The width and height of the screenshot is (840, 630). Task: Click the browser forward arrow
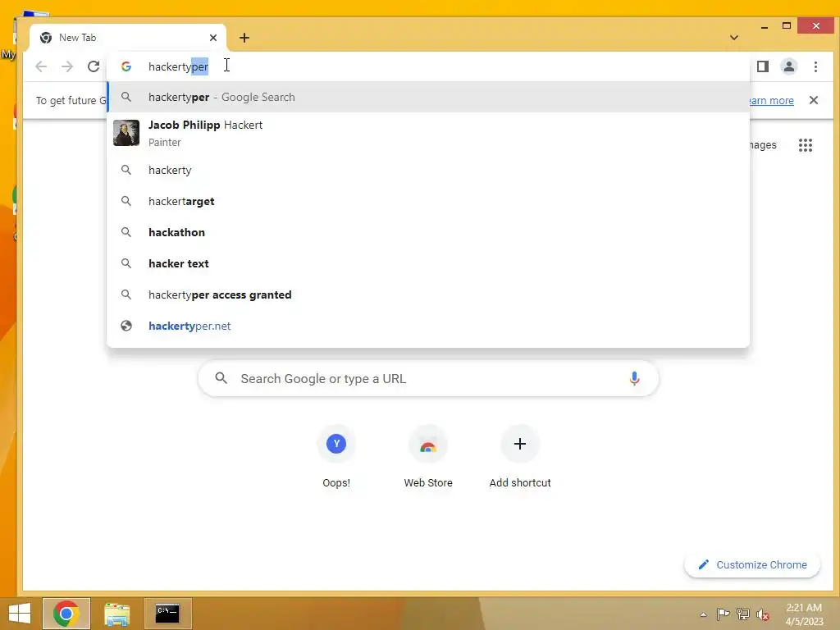[67, 66]
